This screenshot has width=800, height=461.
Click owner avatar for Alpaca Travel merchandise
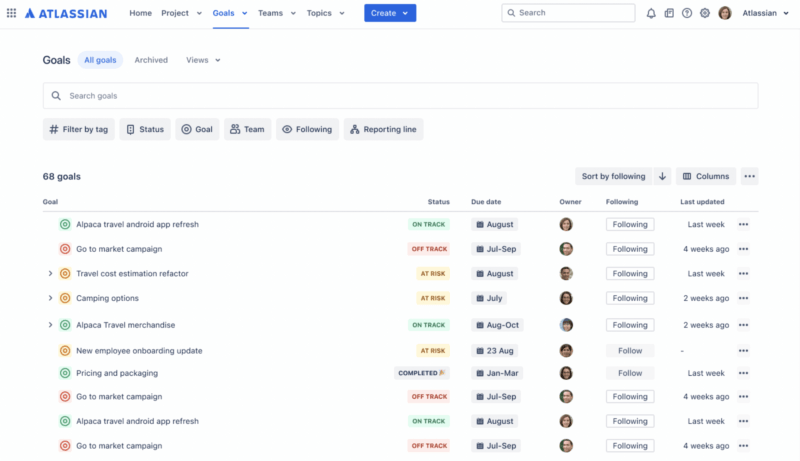click(566, 325)
